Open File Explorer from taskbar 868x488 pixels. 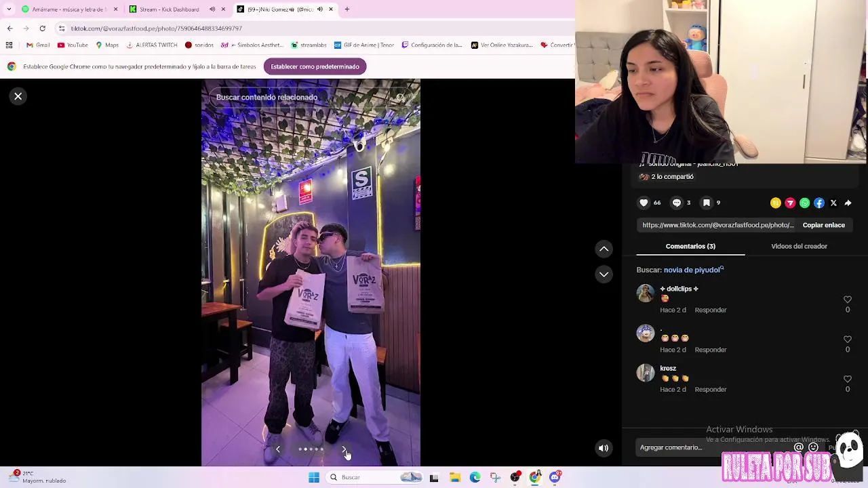coord(455,477)
